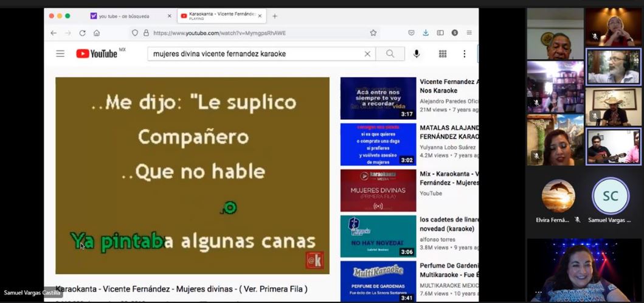
Task: Open the YouTube apps grid icon
Action: tap(443, 54)
